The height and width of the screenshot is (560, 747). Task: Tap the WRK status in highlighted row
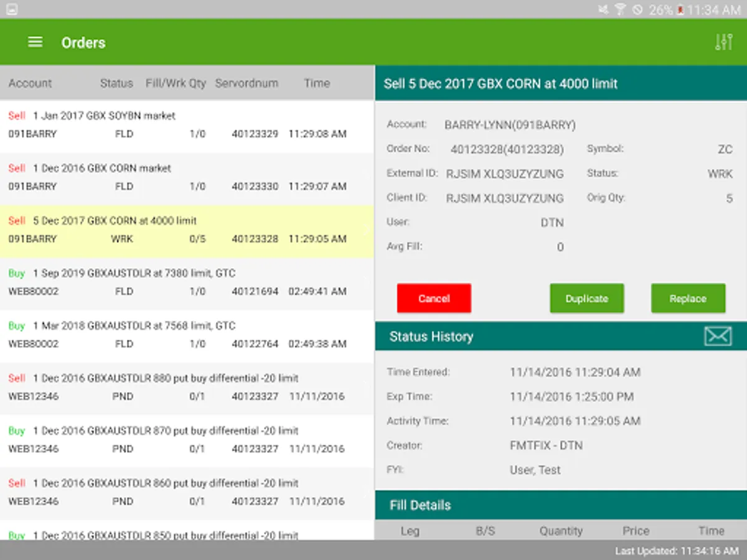[122, 239]
